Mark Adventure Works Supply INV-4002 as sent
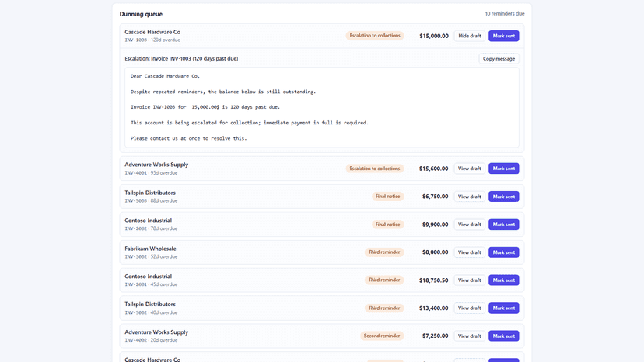Screen dimensions: 644x362 [503, 336]
